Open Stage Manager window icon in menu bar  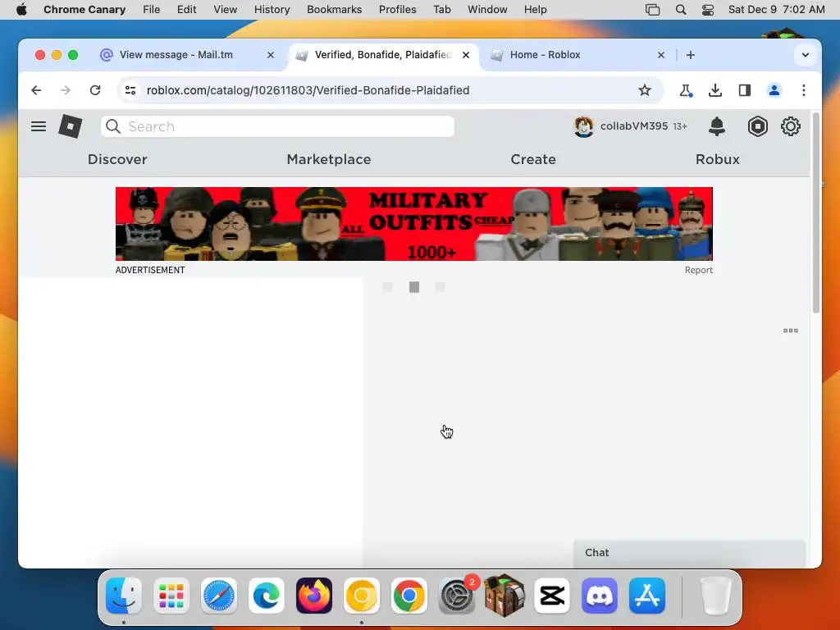tap(652, 9)
